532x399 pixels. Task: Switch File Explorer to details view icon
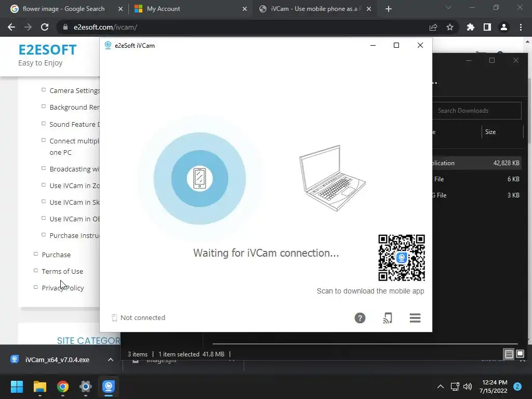[x=509, y=354]
